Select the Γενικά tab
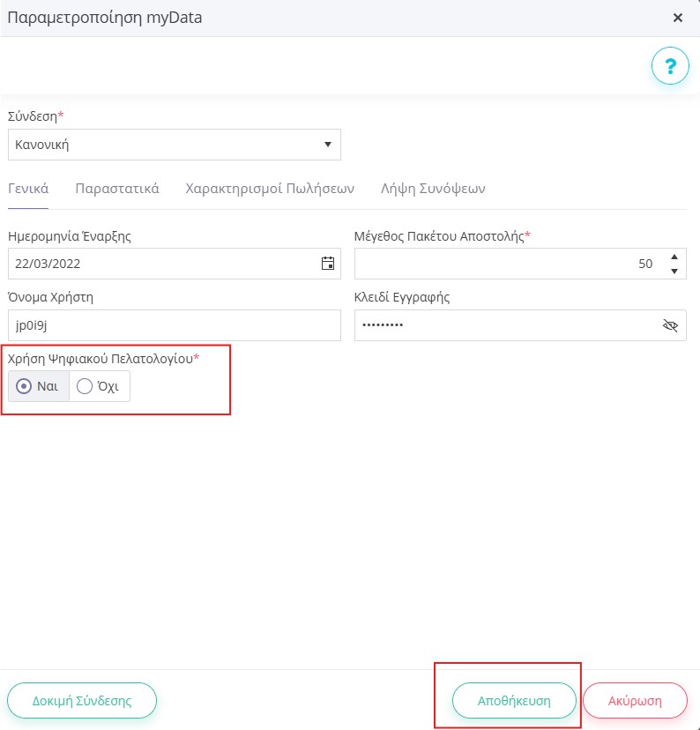This screenshot has height=730, width=700. click(28, 189)
